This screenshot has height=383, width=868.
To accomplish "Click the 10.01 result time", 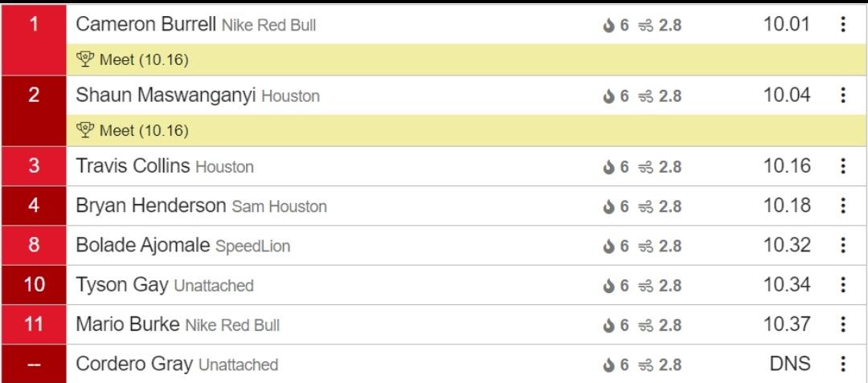I will (x=786, y=24).
